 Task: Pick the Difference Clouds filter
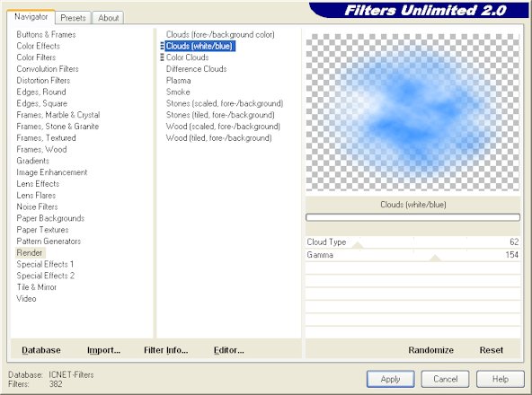pyautogui.click(x=196, y=69)
